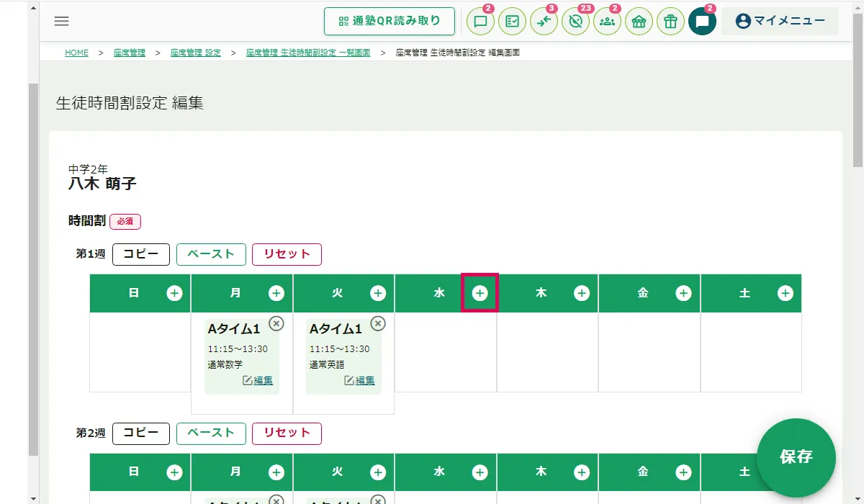Edit the 通常数学 Monday class

[x=258, y=381]
